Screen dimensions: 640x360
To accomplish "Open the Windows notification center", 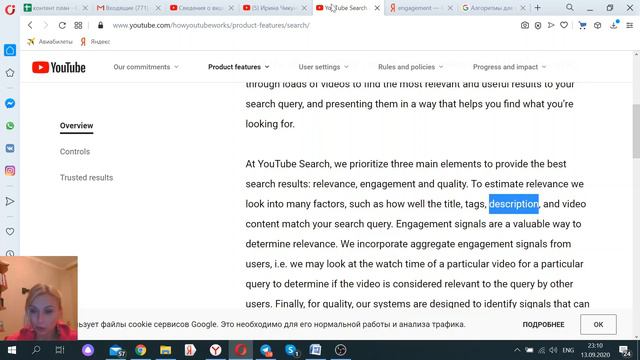I will coord(625,350).
